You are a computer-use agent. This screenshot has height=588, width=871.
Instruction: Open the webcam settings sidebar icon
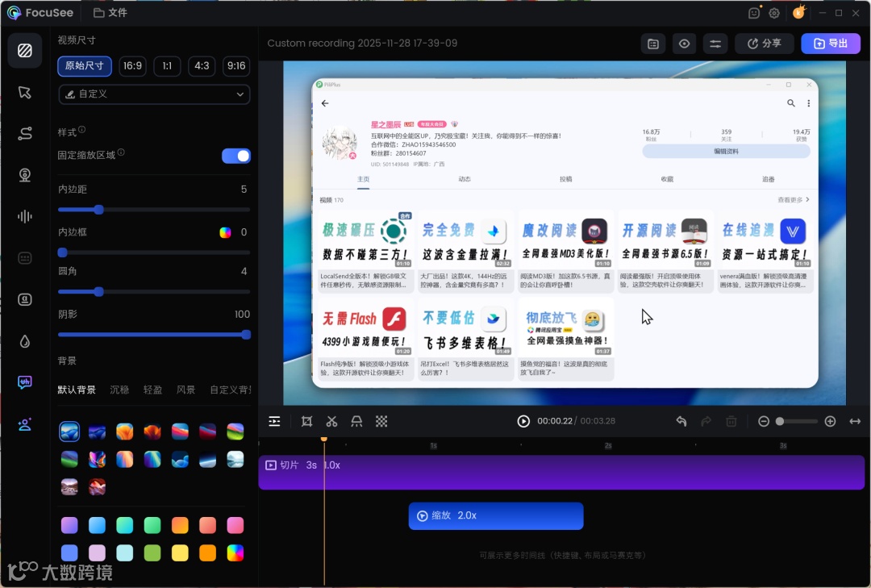click(25, 175)
